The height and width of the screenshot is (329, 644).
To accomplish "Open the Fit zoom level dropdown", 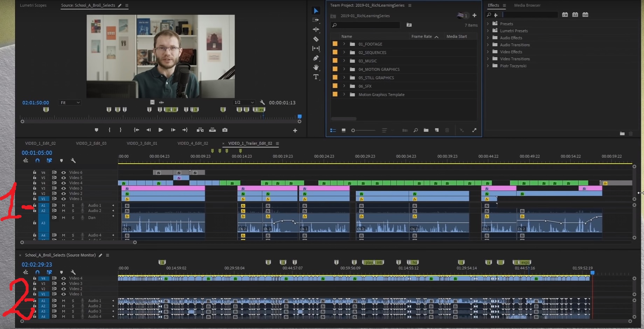I will 69,102.
